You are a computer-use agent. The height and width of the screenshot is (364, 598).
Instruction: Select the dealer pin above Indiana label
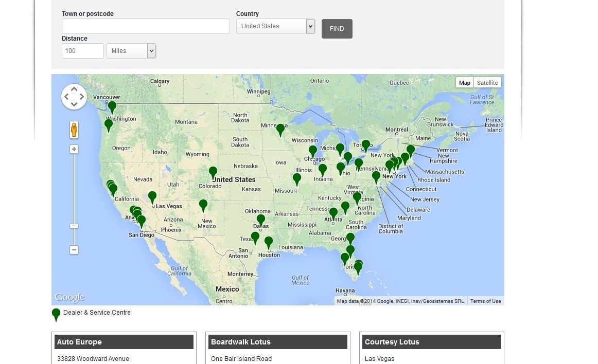(323, 170)
